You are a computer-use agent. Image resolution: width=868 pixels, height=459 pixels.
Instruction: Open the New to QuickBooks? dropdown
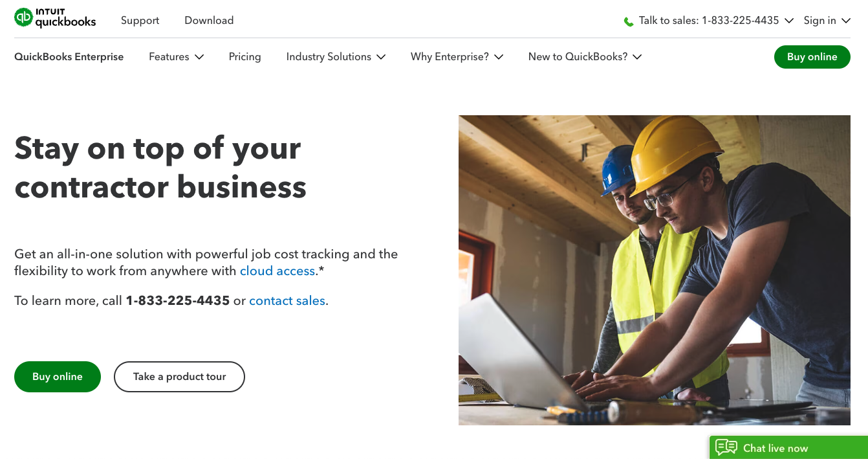click(x=584, y=57)
